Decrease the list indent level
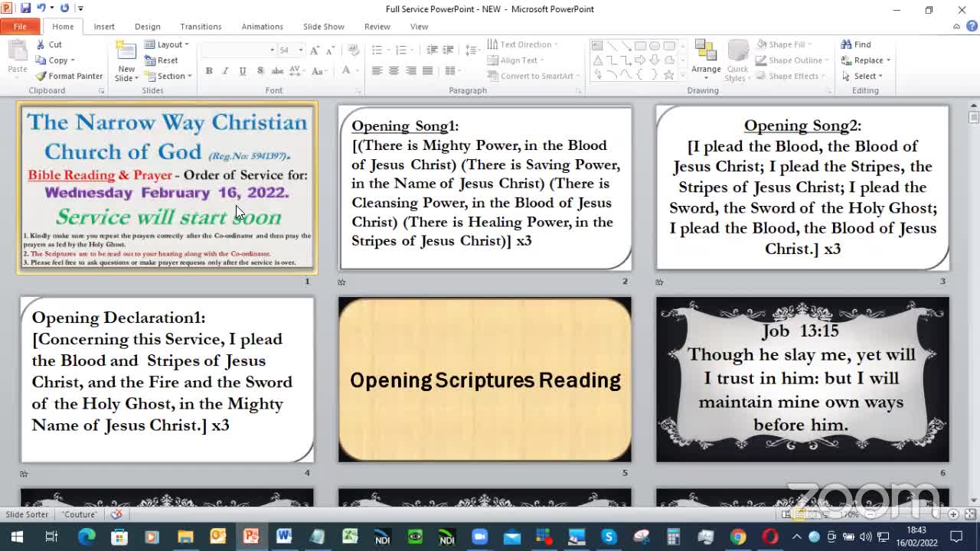 432,50
